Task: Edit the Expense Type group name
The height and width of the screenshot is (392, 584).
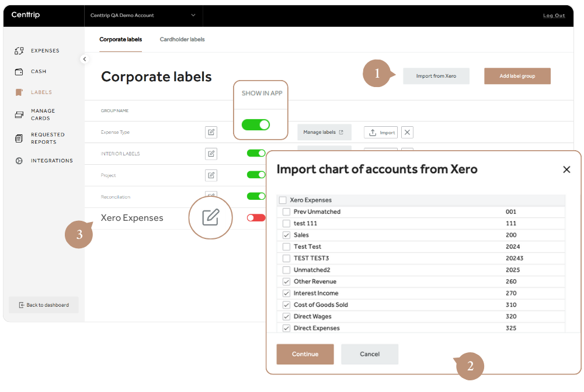Action: tap(211, 132)
